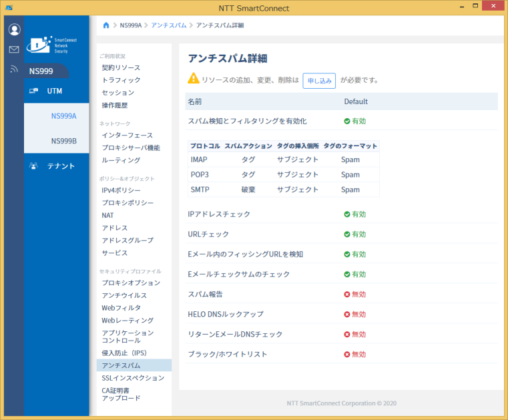Select the NS999 tab

pyautogui.click(x=46, y=71)
